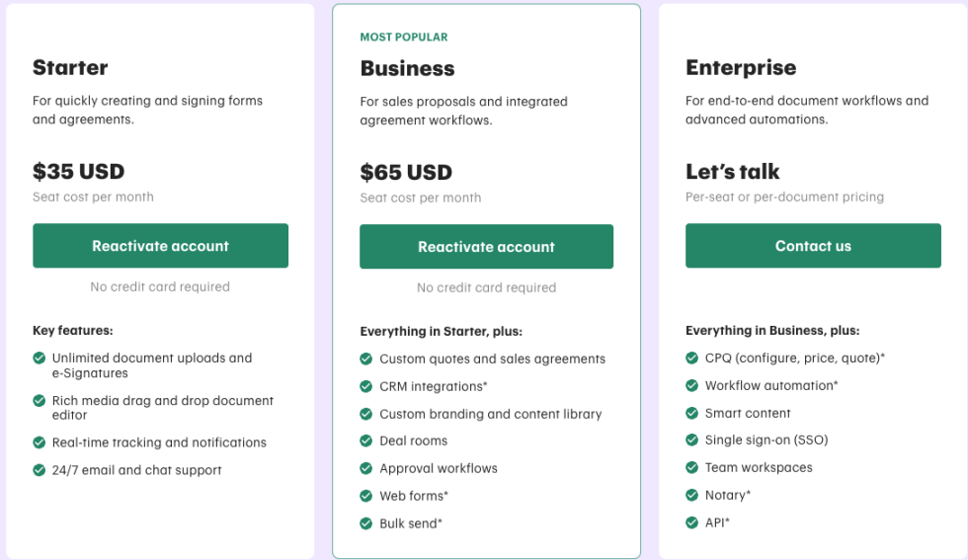Click checkmark icon next to Bulk send
The width and height of the screenshot is (968, 560).
tap(366, 523)
